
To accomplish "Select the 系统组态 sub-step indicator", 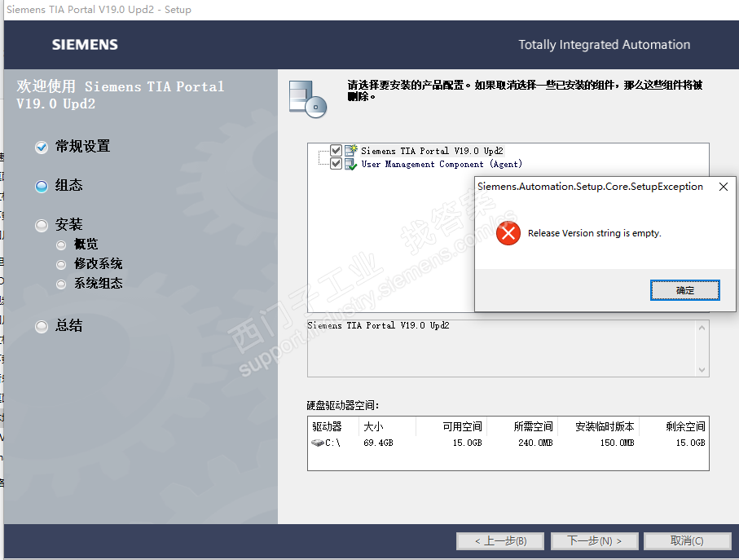I will point(61,284).
